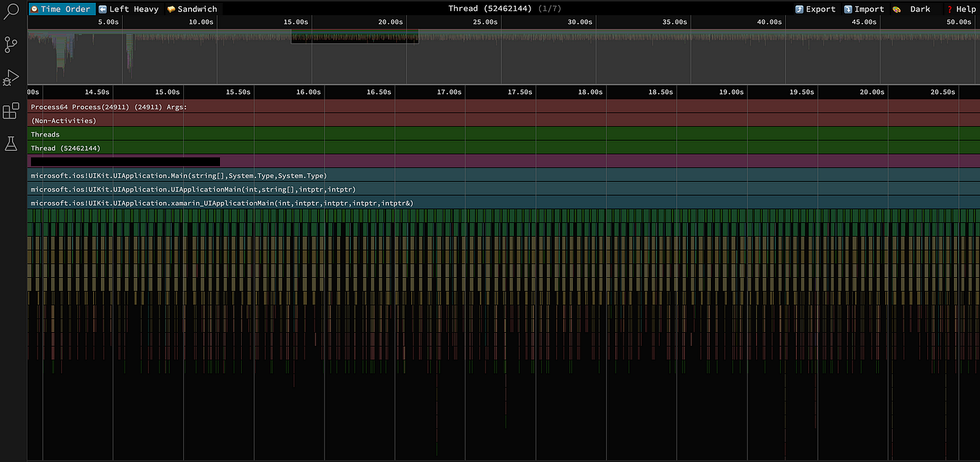Click the clock icon on Time Order
This screenshot has width=980, height=462.
point(33,9)
